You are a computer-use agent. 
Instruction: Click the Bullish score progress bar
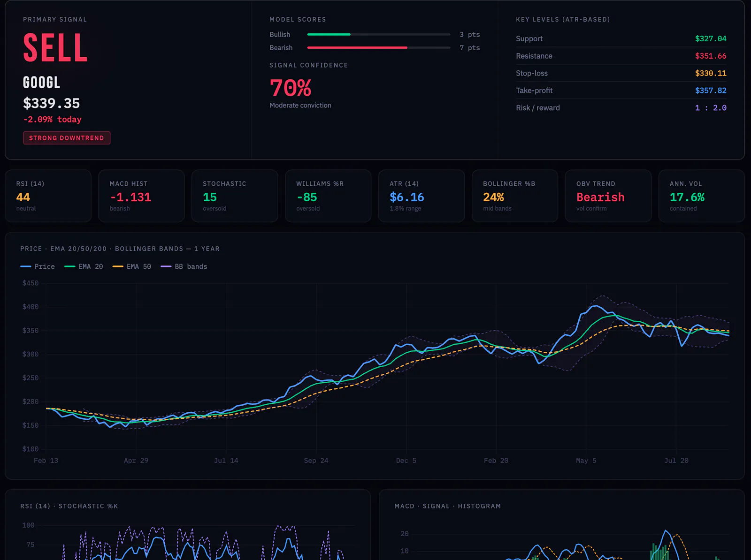(x=378, y=35)
